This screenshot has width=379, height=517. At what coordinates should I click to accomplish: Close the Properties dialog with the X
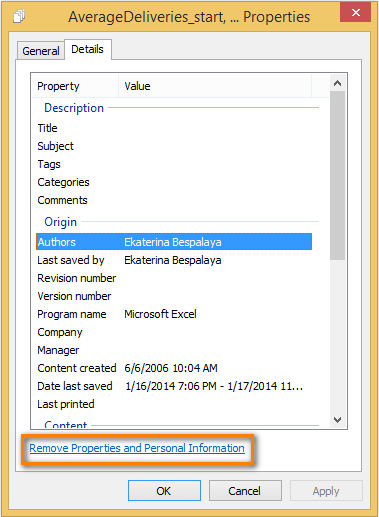click(x=355, y=12)
